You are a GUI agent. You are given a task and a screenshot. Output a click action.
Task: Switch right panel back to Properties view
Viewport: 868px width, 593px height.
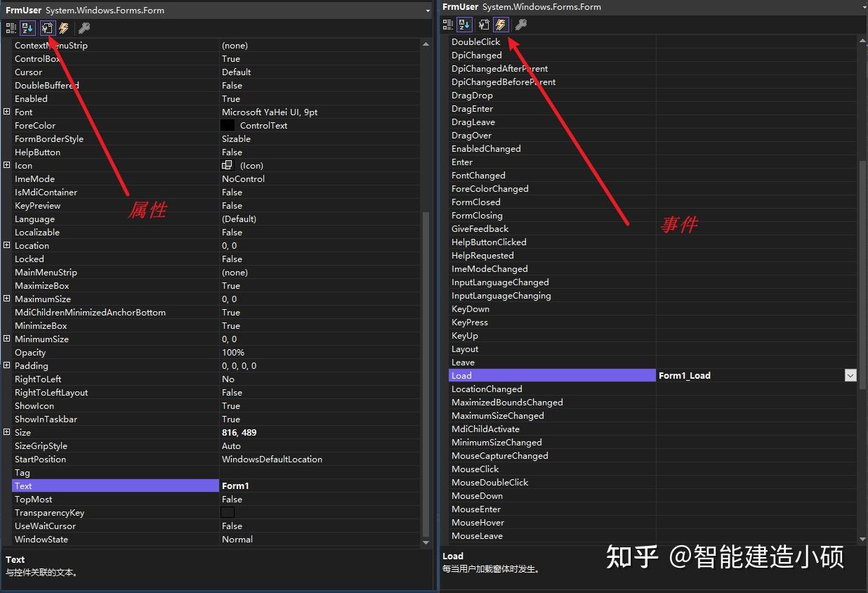483,25
